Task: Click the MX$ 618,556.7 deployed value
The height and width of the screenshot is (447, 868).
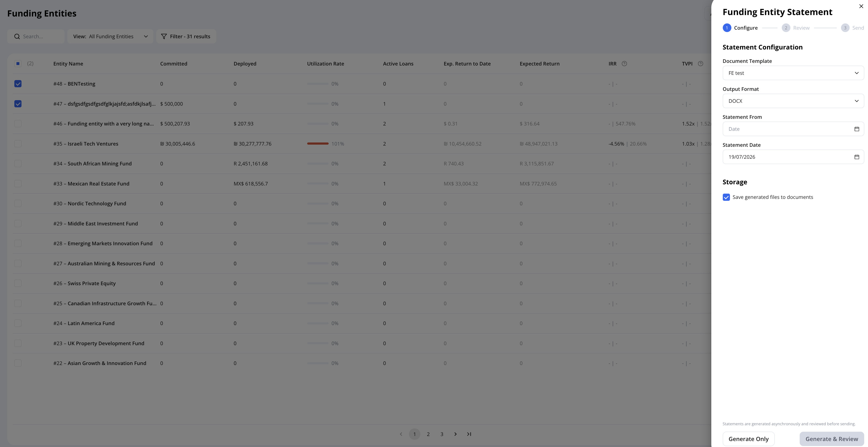Action: (x=251, y=184)
